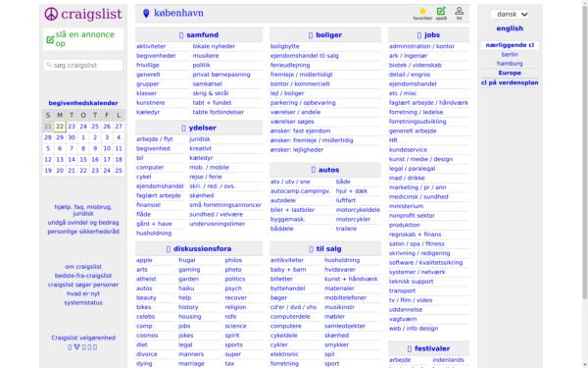This screenshot has width=588, height=368.
Task: Open the account person icon
Action: (459, 11)
